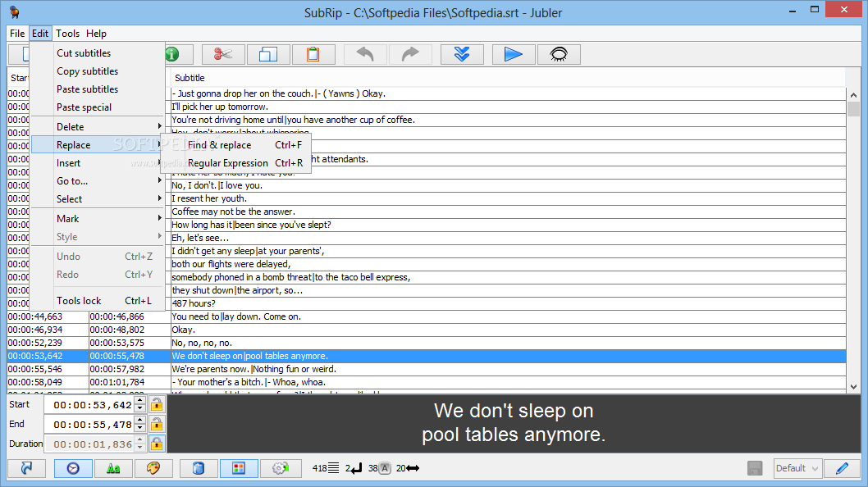Screen dimensions: 868x487
Task: Select Cut subtitles in Edit menu
Action: coord(98,53)
